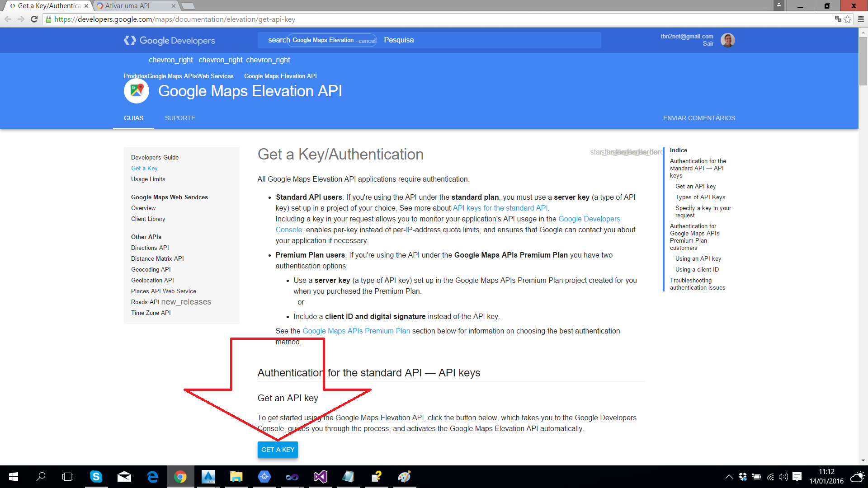Open the Windows Start menu
Image resolution: width=868 pixels, height=488 pixels.
(14, 477)
